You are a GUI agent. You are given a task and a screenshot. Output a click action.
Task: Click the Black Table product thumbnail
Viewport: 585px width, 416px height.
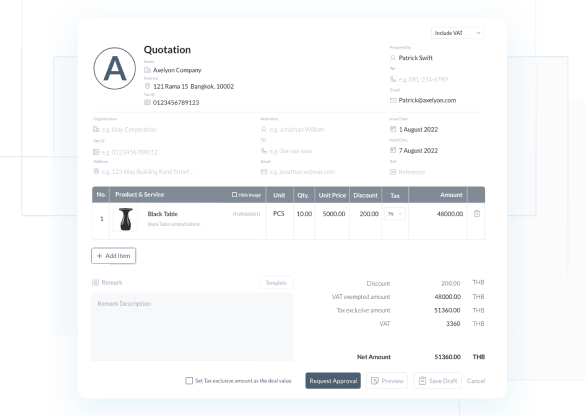tap(126, 219)
